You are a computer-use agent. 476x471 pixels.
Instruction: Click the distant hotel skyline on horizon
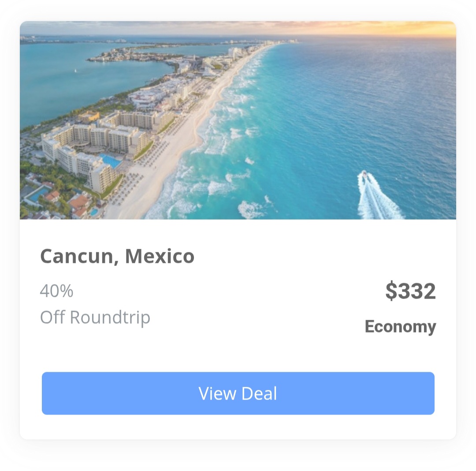(261, 42)
